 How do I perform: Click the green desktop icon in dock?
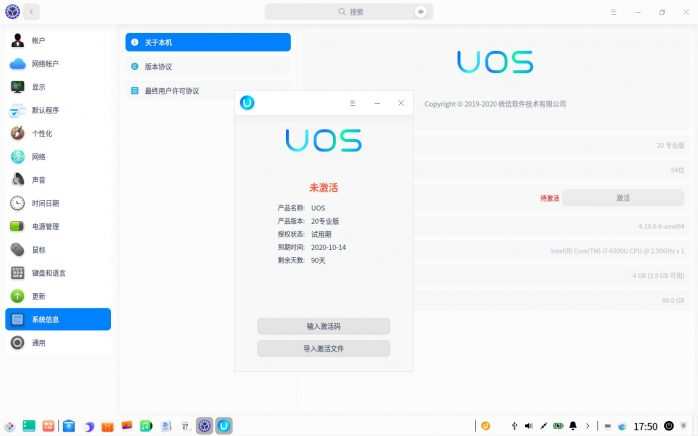29,426
